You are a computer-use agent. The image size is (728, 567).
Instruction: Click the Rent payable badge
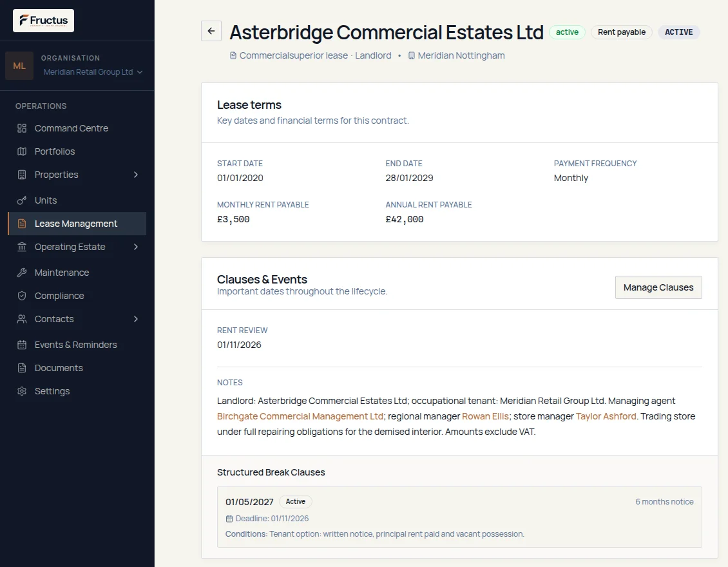coord(621,32)
